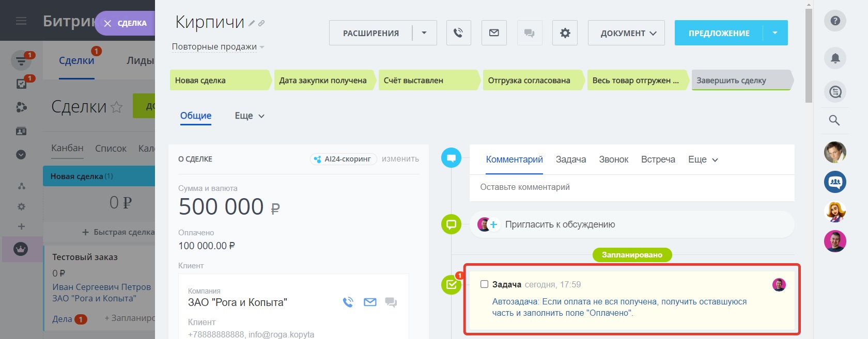This screenshot has width=868, height=339.
Task: Select the Встреча tab
Action: 658,159
